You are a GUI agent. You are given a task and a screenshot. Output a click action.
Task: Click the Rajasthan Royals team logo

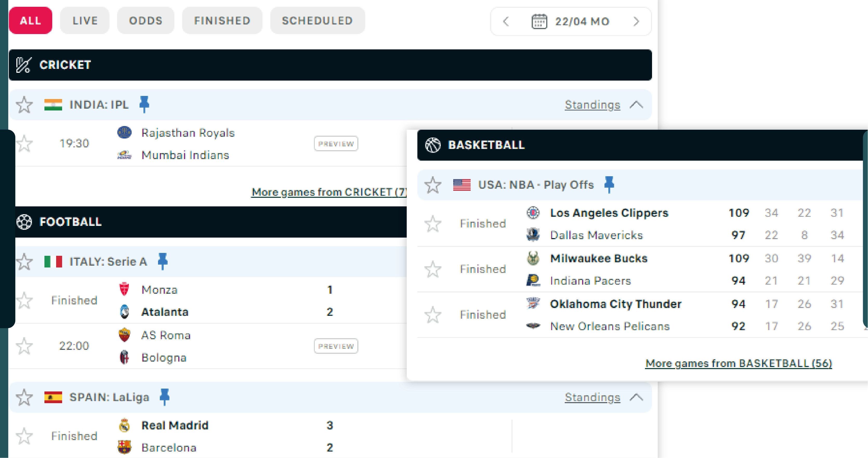(124, 133)
